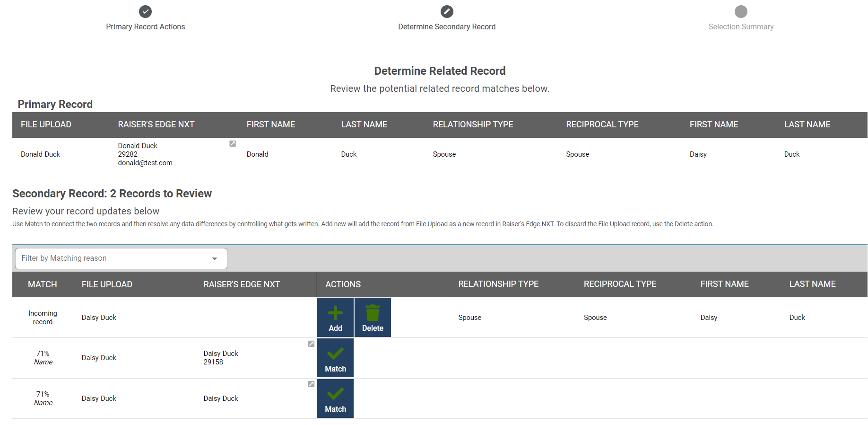Click the dropdown arrow in matching reason filter

tap(215, 258)
